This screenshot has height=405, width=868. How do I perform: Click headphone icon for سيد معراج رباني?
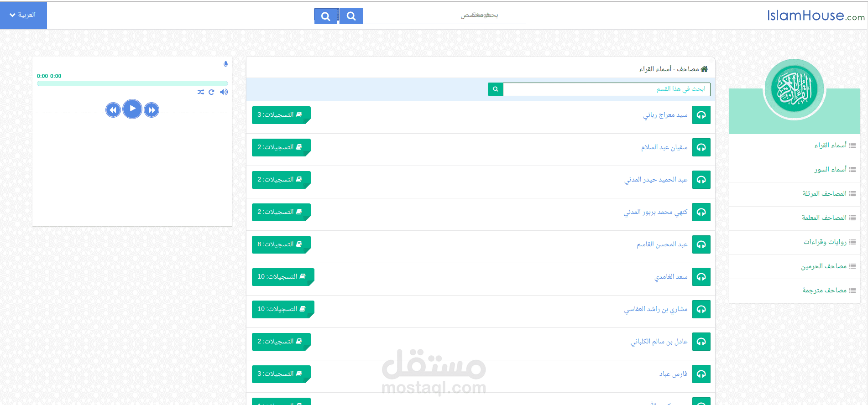[x=701, y=115]
